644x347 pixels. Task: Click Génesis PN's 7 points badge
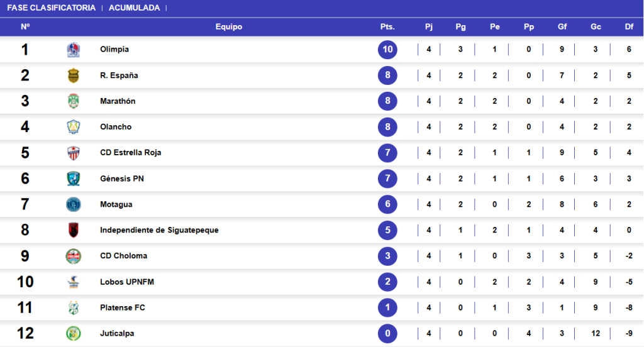(387, 179)
